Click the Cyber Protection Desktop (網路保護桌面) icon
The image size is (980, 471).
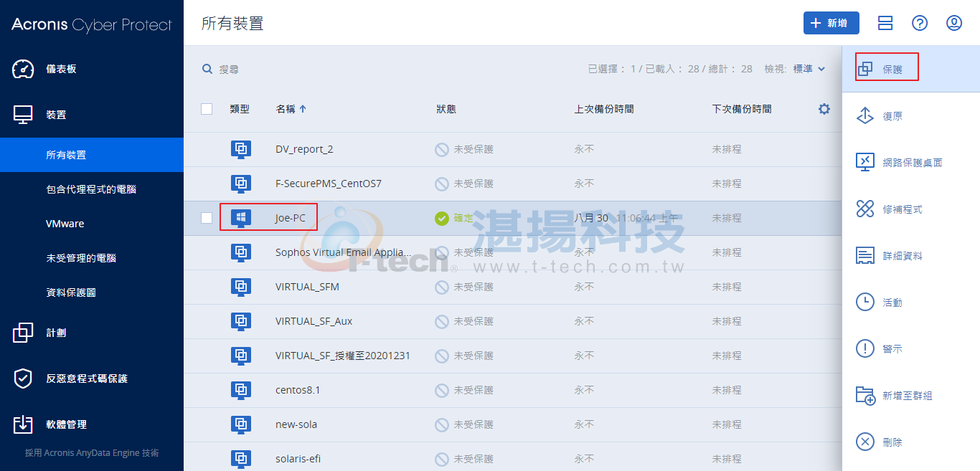(x=865, y=163)
